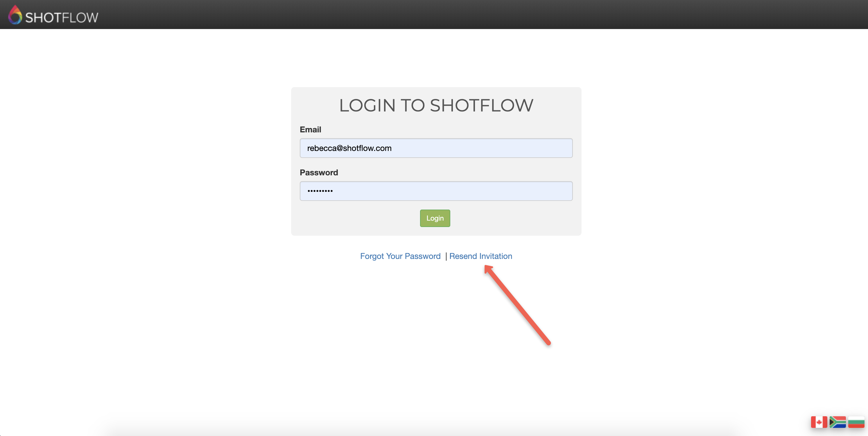Click the Shotflow flame logo icon

click(15, 15)
